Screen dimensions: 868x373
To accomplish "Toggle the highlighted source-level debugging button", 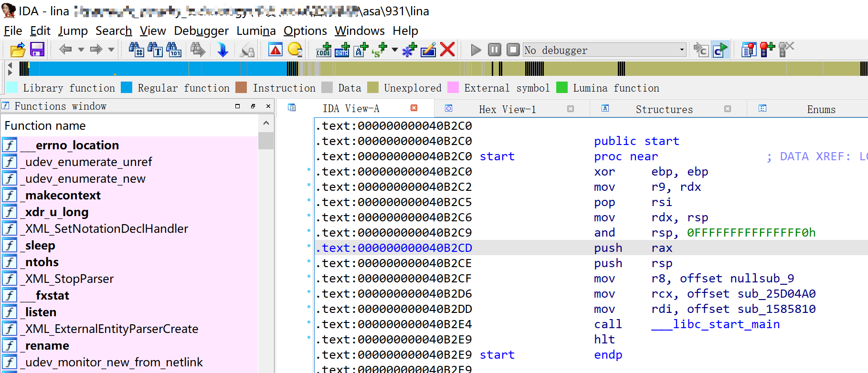I will pos(720,50).
